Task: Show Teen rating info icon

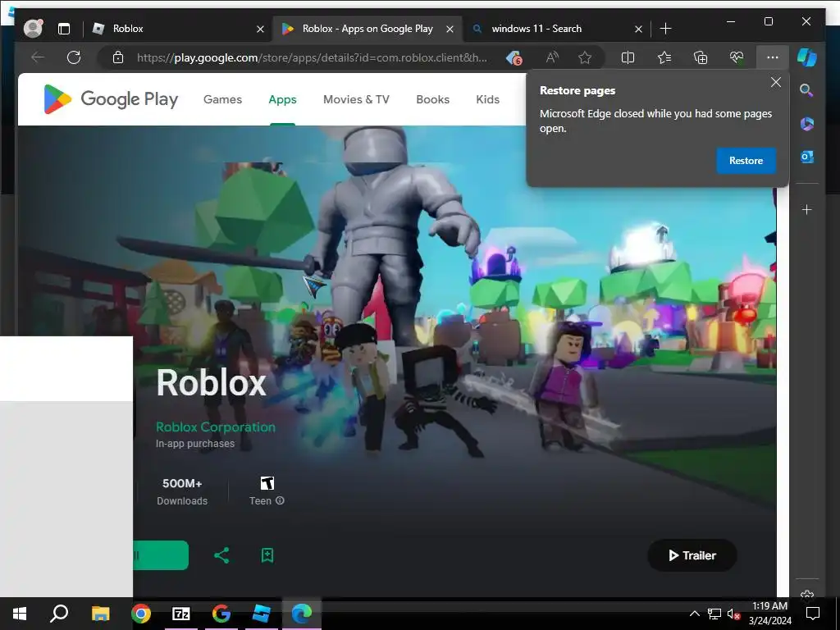Action: [281, 500]
